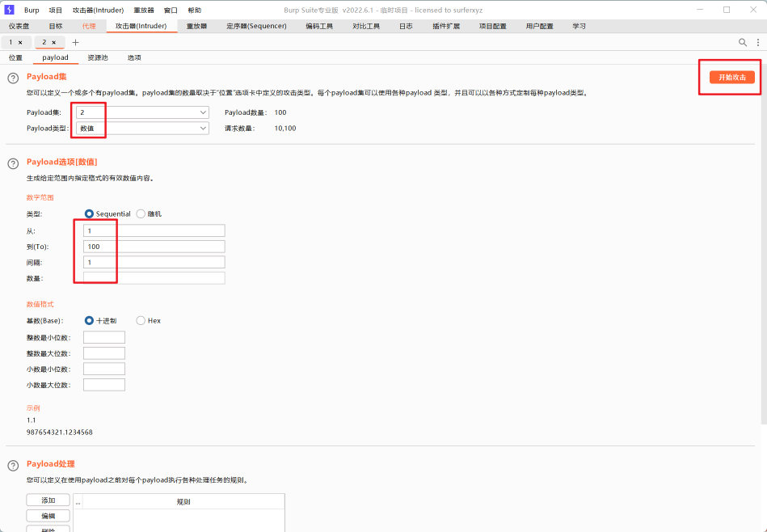Screen dimensions: 767x532
Task: Switch to the 目标 tab
Action: 56,27
